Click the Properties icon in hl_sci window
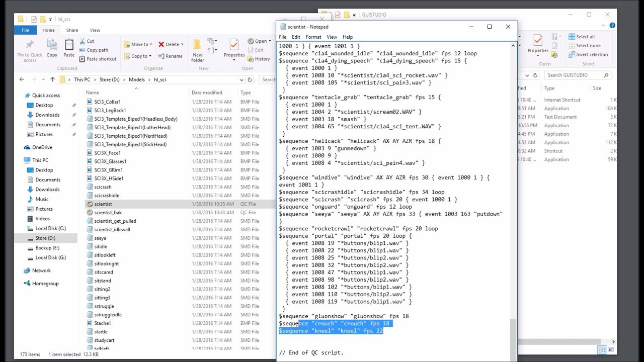644x362 pixels. (x=234, y=44)
